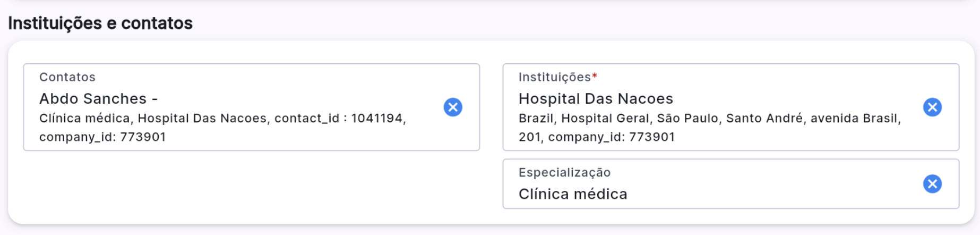The height and width of the screenshot is (235, 980).
Task: Click the contact_id 1041194 text
Action: pos(339,118)
